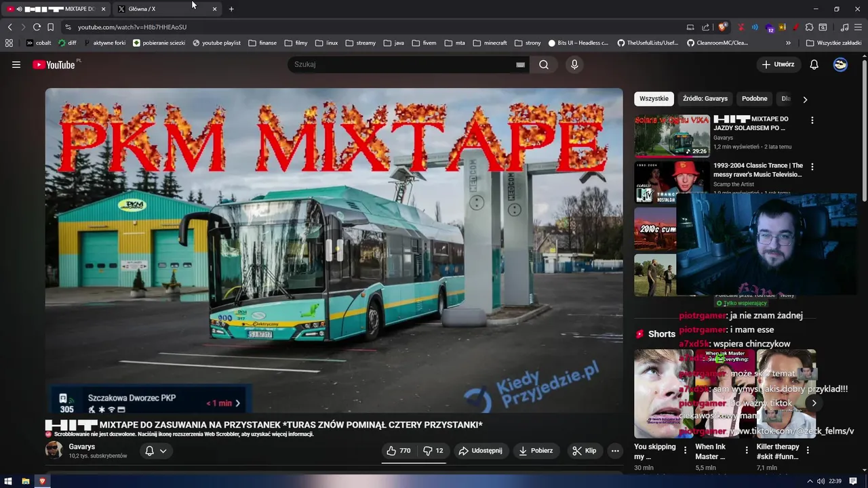Open the Classic Trance video thumbnail
This screenshot has width=868, height=488.
[x=672, y=181]
